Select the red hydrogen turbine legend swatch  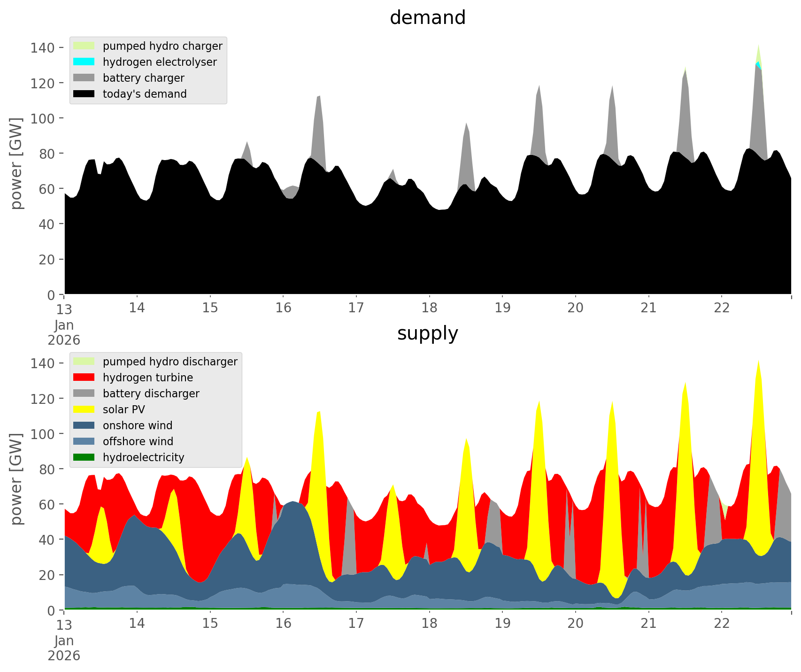pyautogui.click(x=84, y=378)
